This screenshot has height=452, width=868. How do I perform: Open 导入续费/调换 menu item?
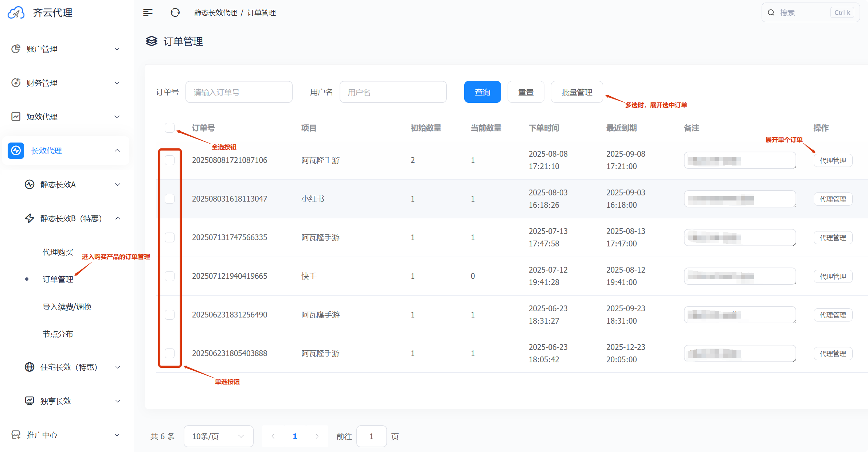point(67,307)
